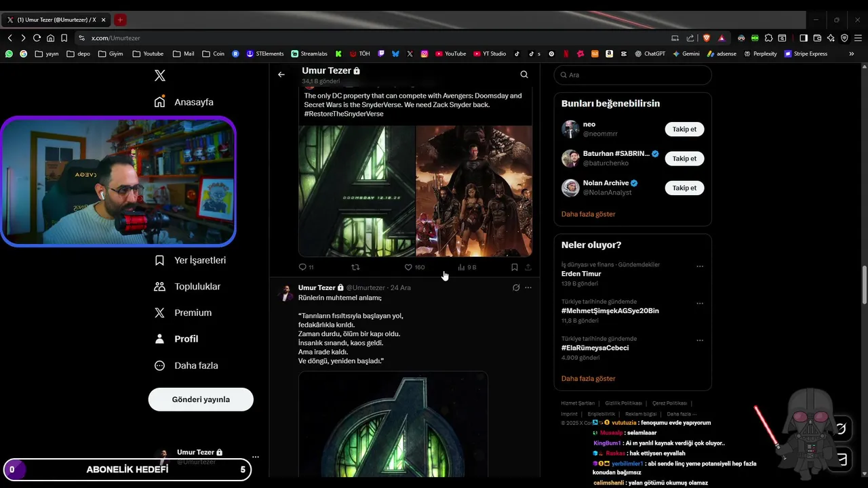Open the Avengers logo image in the Rünlerin post
The width and height of the screenshot is (868, 488).
[393, 424]
